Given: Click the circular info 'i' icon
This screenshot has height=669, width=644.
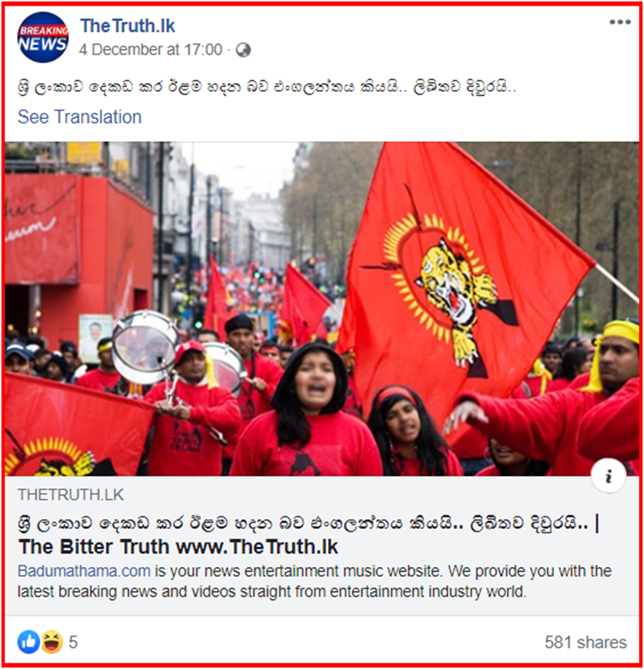Looking at the screenshot, I should click(608, 476).
